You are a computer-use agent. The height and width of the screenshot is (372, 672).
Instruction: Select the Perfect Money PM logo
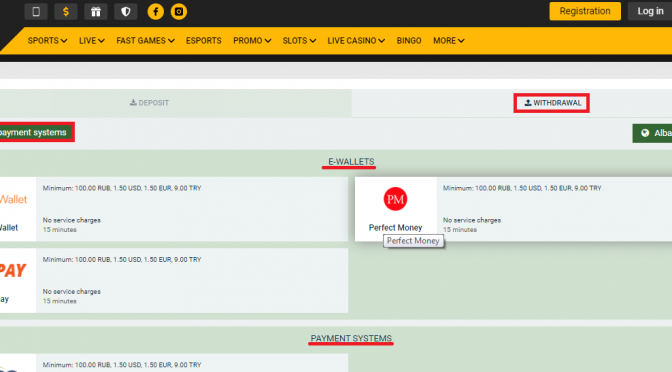tap(395, 199)
